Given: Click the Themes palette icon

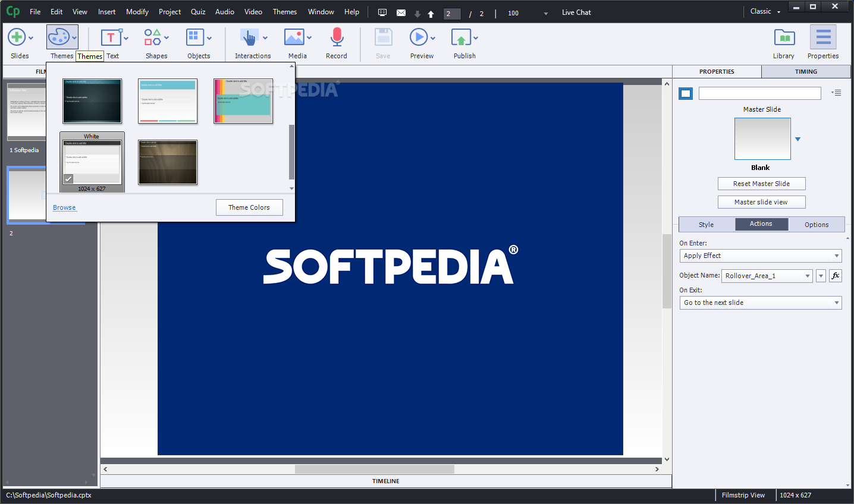Looking at the screenshot, I should (58, 37).
